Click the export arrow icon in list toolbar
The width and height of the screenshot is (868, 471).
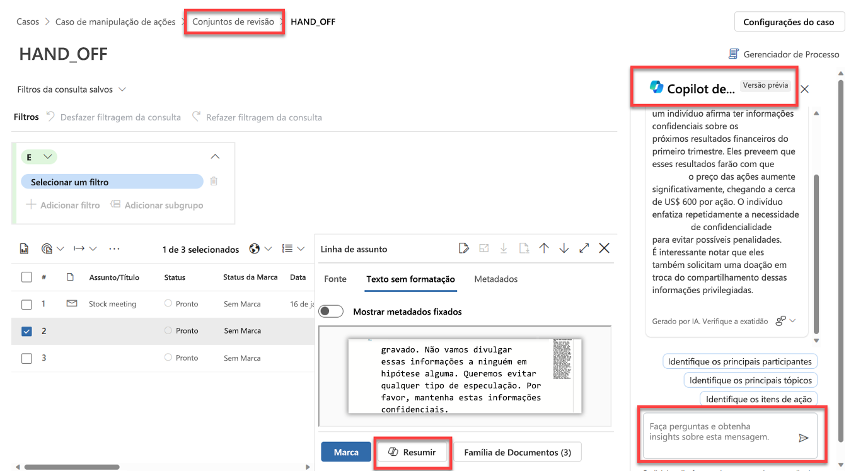[x=79, y=249]
